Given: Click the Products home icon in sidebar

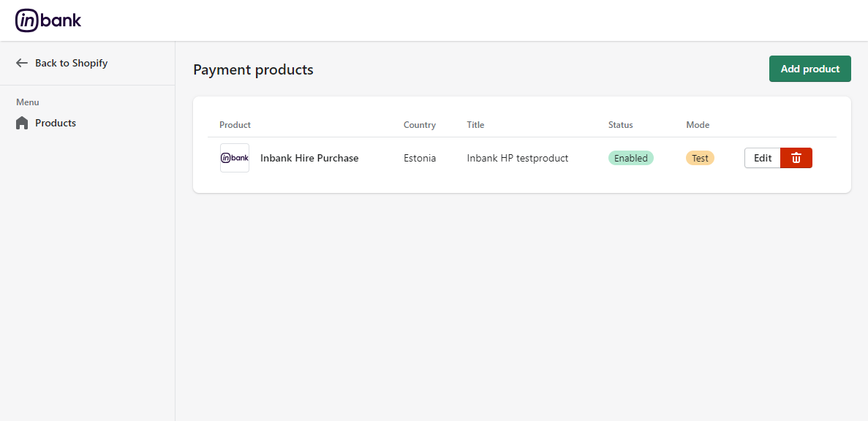Looking at the screenshot, I should coord(22,123).
